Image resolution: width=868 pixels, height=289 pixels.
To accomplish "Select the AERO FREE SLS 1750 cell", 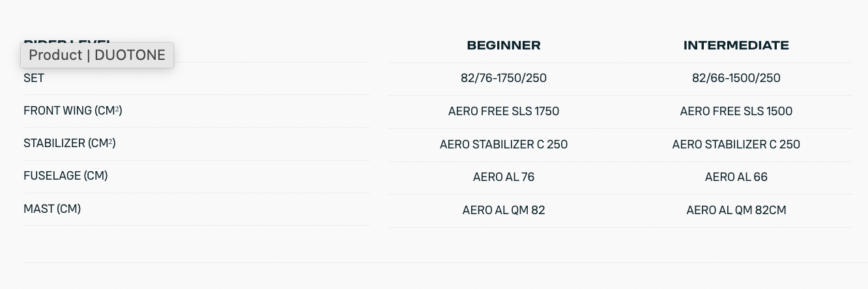I will [x=503, y=111].
